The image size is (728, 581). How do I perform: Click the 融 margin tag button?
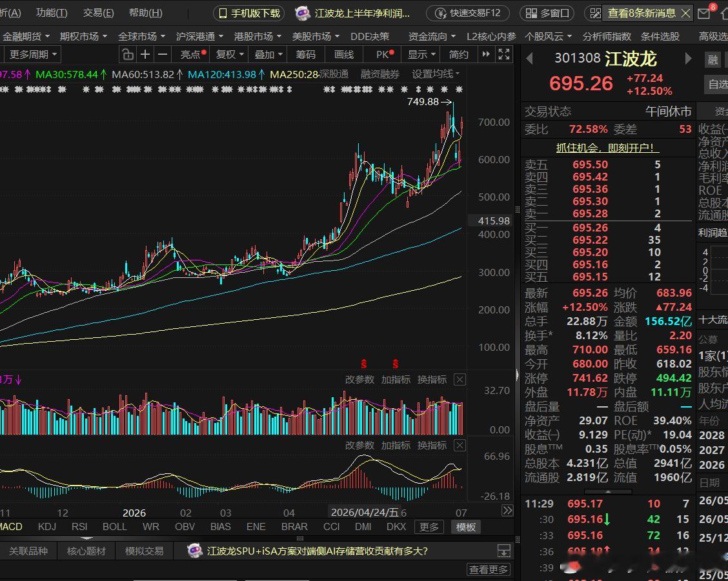pos(713,59)
